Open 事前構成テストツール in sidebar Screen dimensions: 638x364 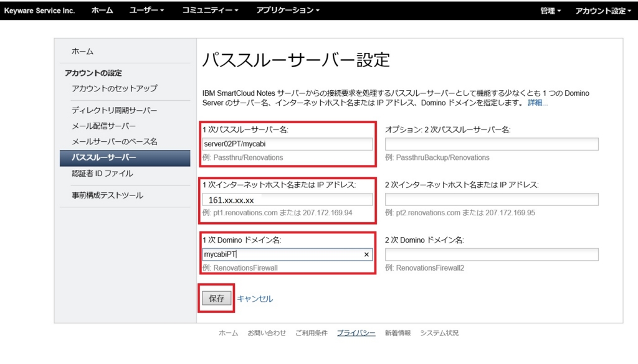pos(107,195)
